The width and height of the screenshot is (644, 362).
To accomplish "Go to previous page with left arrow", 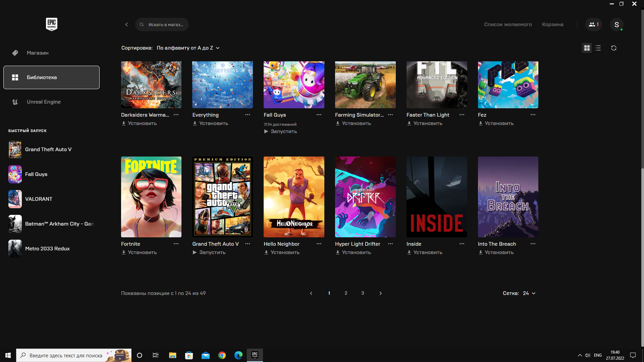I will pyautogui.click(x=311, y=293).
